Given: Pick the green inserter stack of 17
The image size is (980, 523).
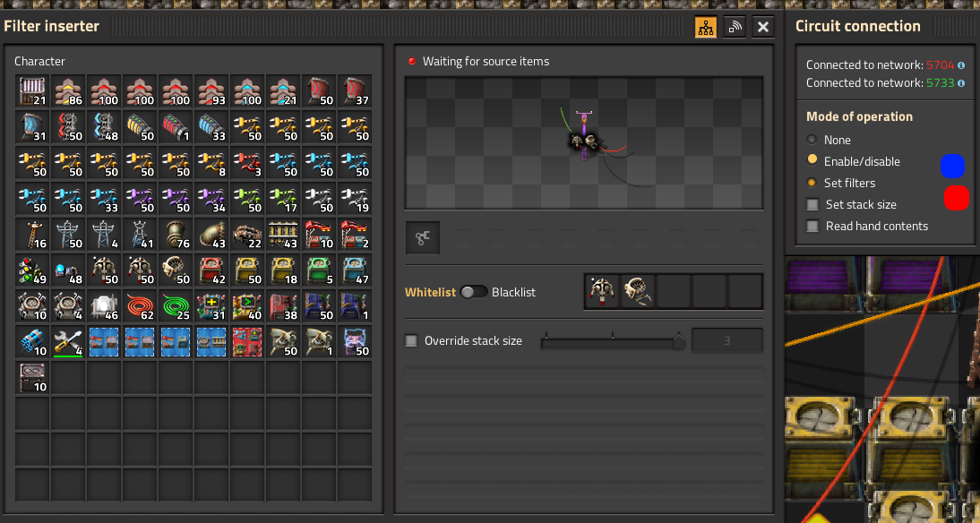Looking at the screenshot, I should click(x=283, y=200).
